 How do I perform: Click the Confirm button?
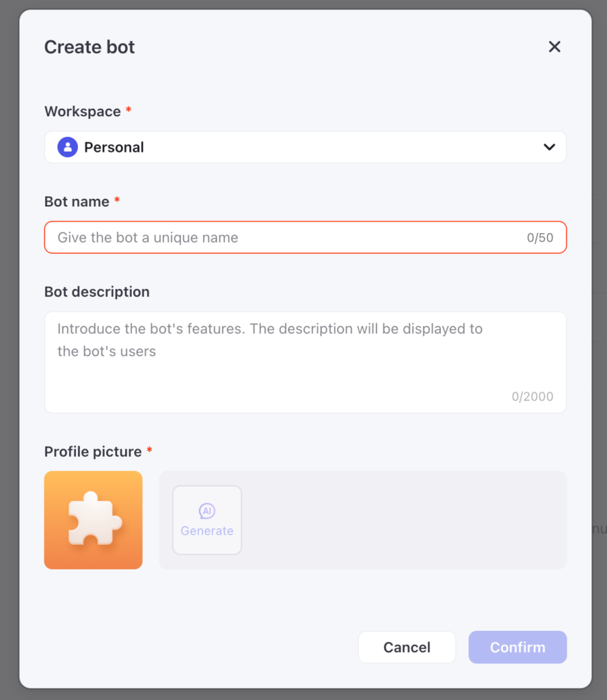coord(517,647)
